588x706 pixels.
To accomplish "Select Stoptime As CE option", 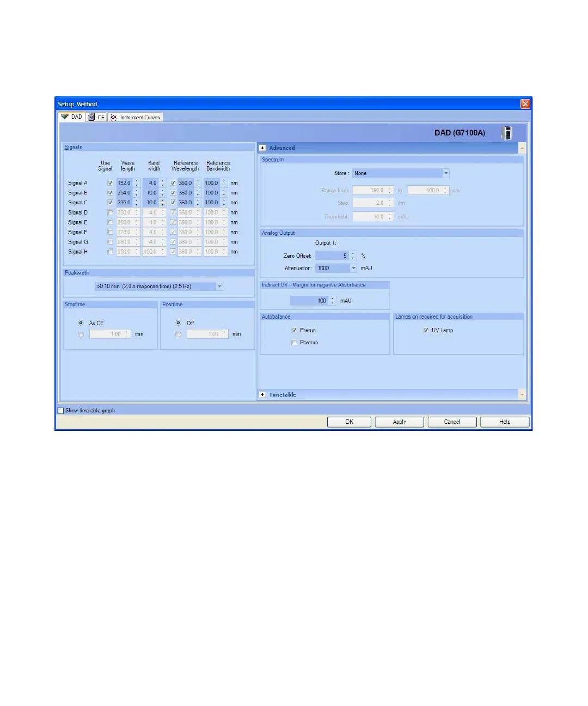I will (x=81, y=323).
